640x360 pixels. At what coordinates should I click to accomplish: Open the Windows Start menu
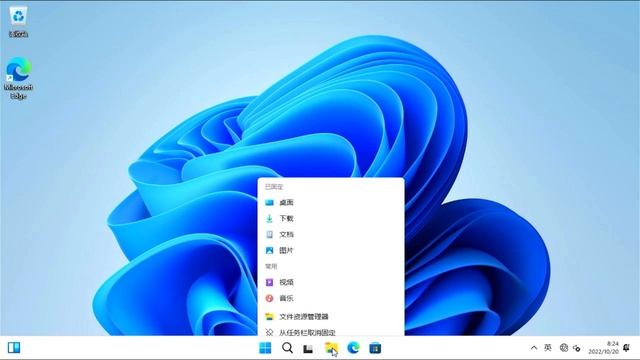click(265, 348)
